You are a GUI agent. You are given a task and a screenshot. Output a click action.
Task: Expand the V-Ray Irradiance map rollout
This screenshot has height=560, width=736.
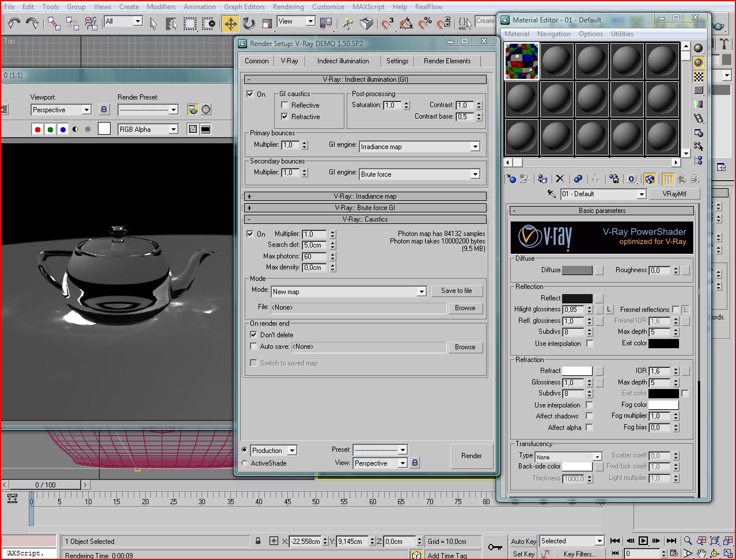click(365, 196)
